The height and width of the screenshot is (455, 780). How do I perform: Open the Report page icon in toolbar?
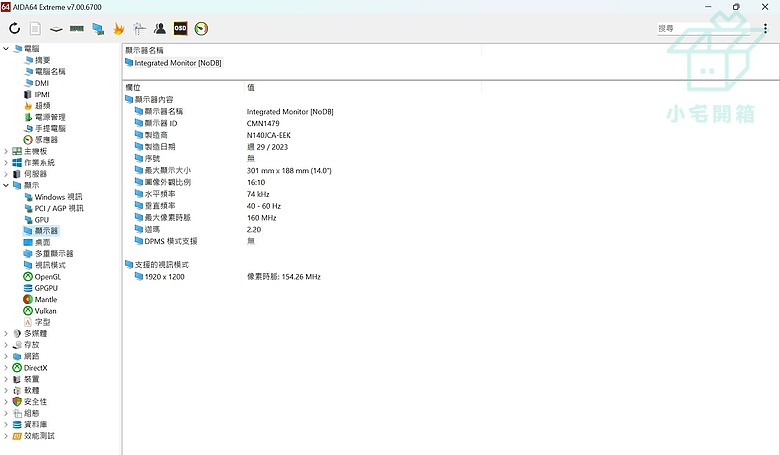tap(35, 28)
